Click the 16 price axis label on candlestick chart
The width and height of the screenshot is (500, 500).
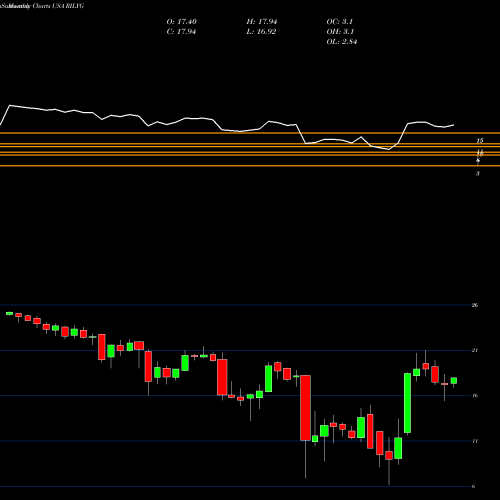coord(475,396)
